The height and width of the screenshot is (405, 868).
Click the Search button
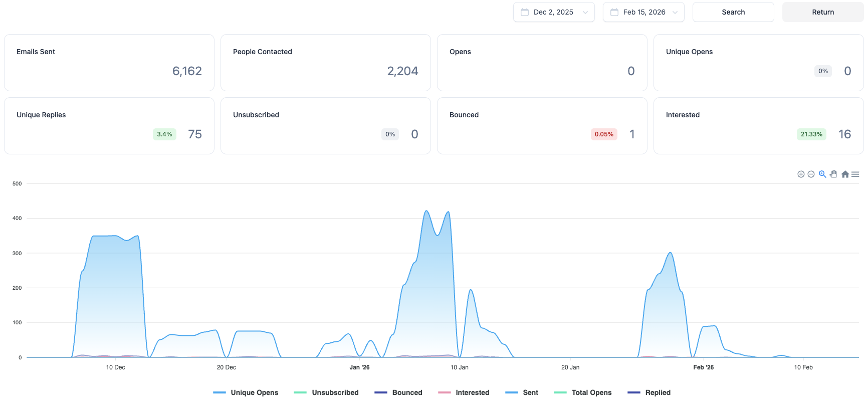click(x=733, y=12)
